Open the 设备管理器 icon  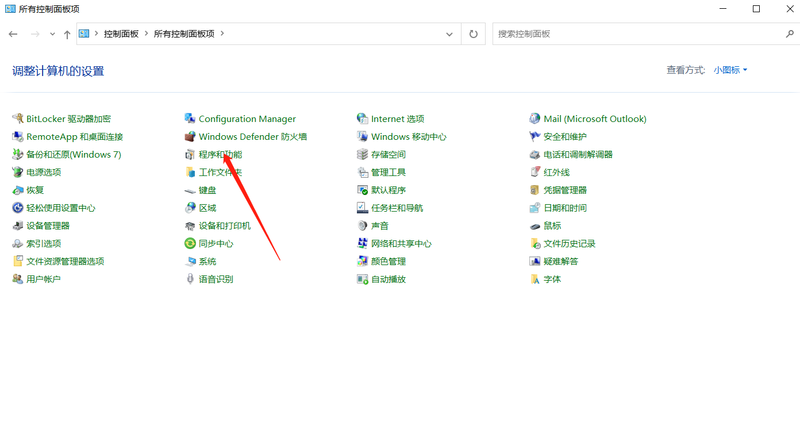tap(17, 226)
